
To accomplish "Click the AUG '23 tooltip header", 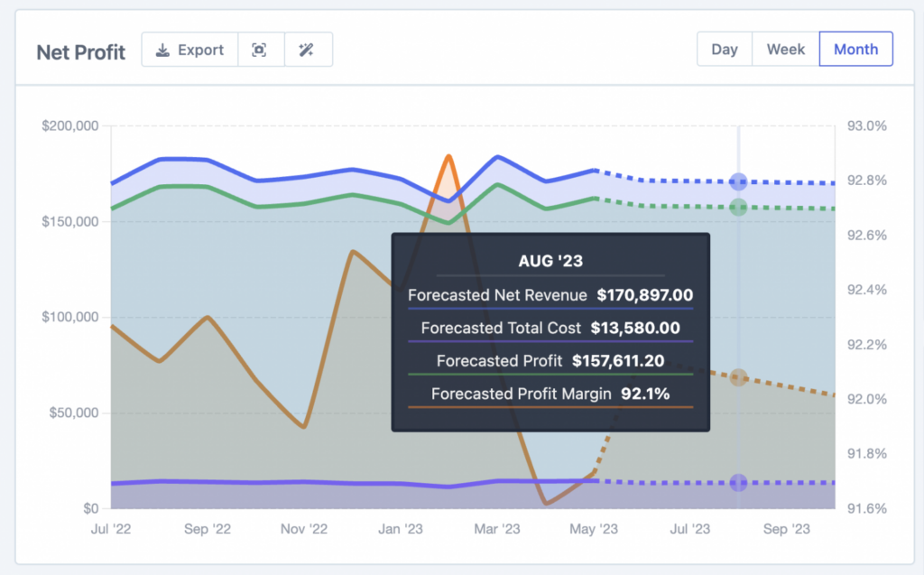I will tap(550, 261).
